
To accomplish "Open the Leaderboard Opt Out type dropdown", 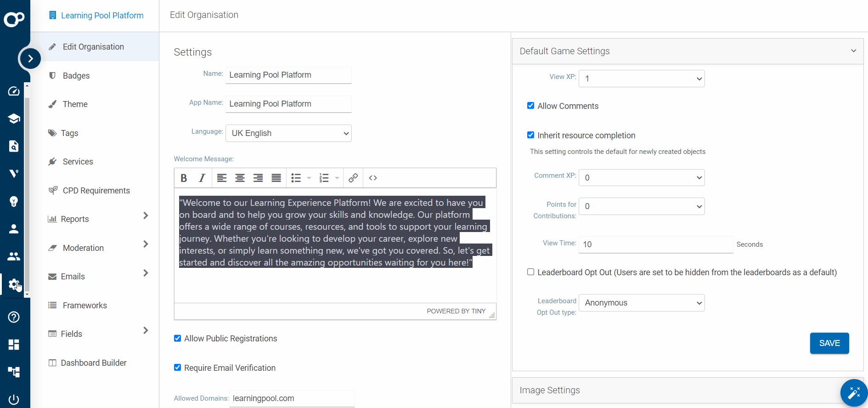I will tap(642, 303).
